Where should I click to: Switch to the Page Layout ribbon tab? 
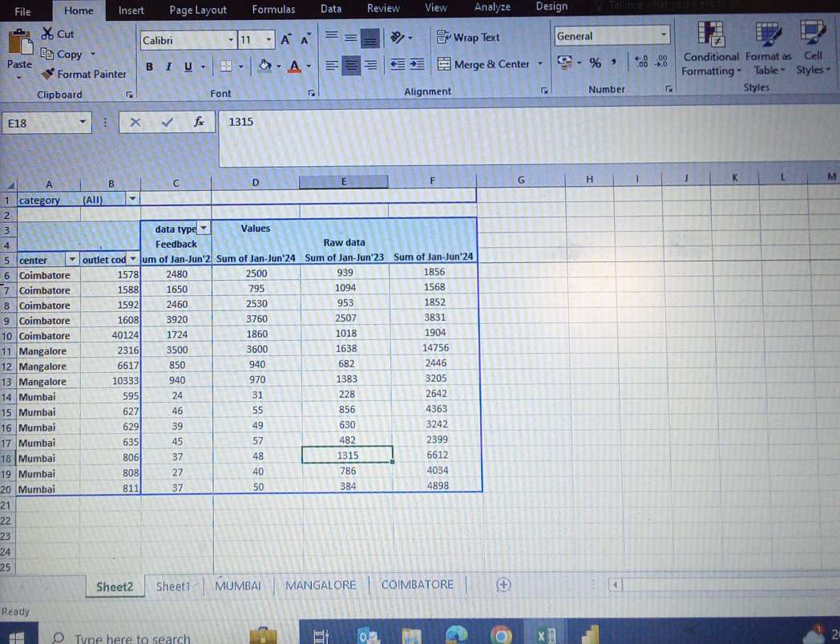point(198,10)
